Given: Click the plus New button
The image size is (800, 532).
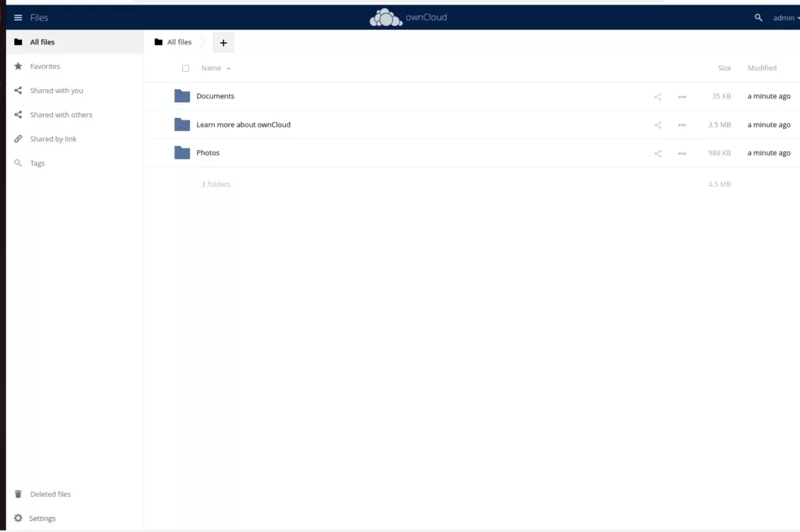Looking at the screenshot, I should [x=223, y=43].
